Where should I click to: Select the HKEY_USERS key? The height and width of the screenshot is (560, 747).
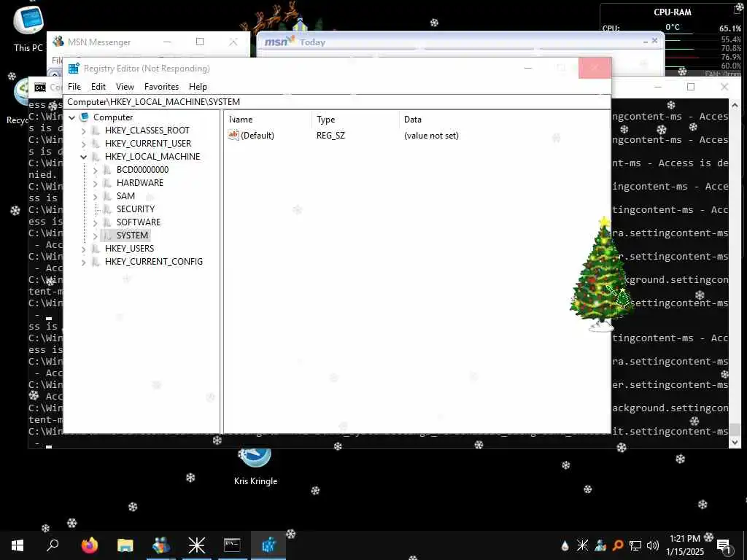(x=129, y=248)
